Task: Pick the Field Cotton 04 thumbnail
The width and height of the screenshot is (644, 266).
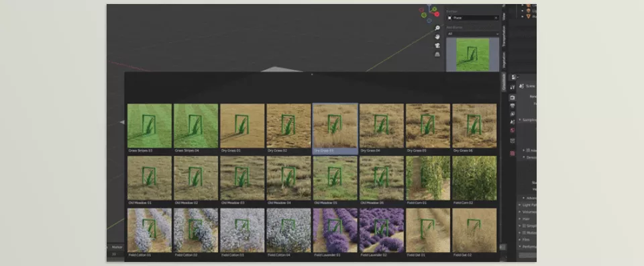Action: (x=288, y=230)
